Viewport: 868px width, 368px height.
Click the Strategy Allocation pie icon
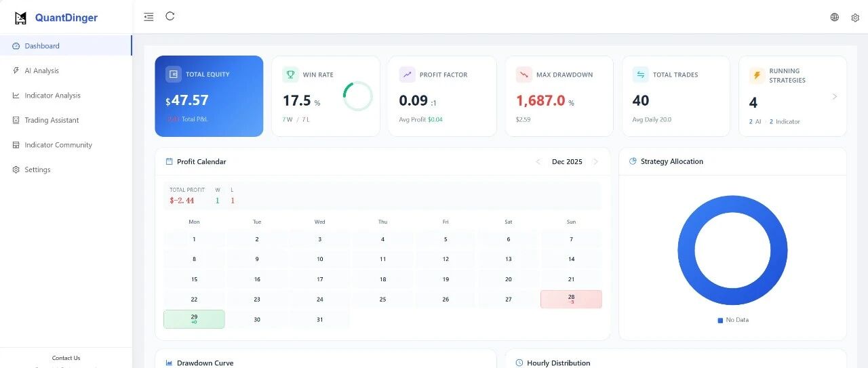[633, 161]
